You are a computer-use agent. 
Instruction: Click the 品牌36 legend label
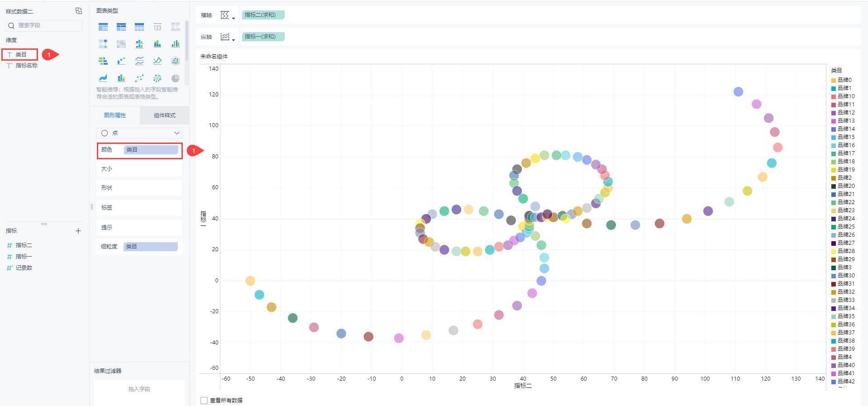[846, 325]
